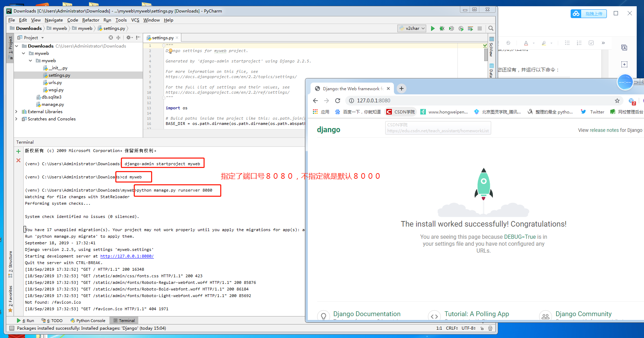Collapse the Downloads root folder in the tree

click(x=17, y=46)
